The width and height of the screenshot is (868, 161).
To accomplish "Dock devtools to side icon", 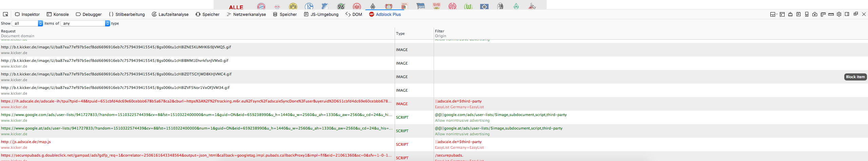I will click(x=847, y=14).
